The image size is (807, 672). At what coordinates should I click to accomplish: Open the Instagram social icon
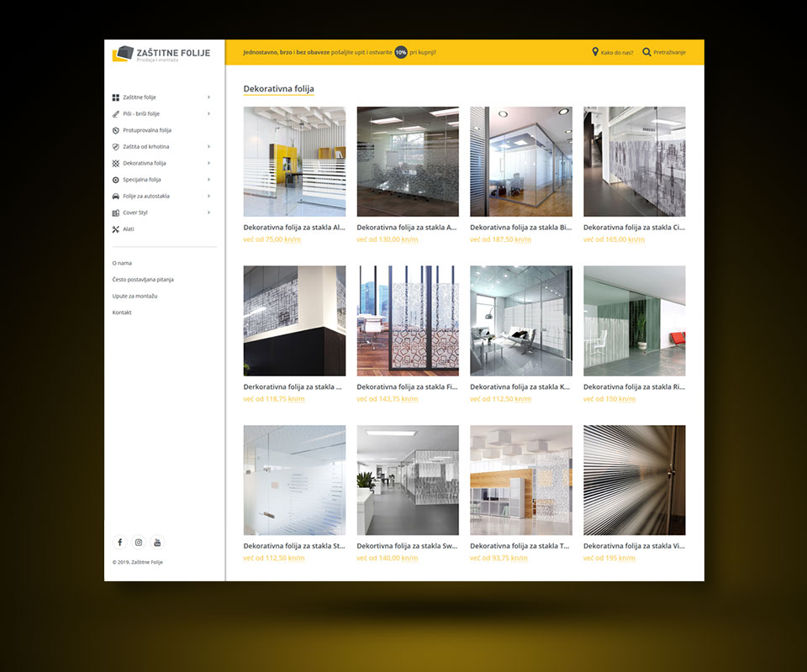pos(139,542)
